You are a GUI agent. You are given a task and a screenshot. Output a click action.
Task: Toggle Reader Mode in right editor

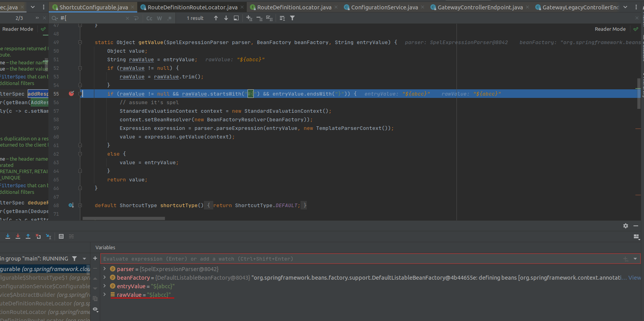coord(610,29)
